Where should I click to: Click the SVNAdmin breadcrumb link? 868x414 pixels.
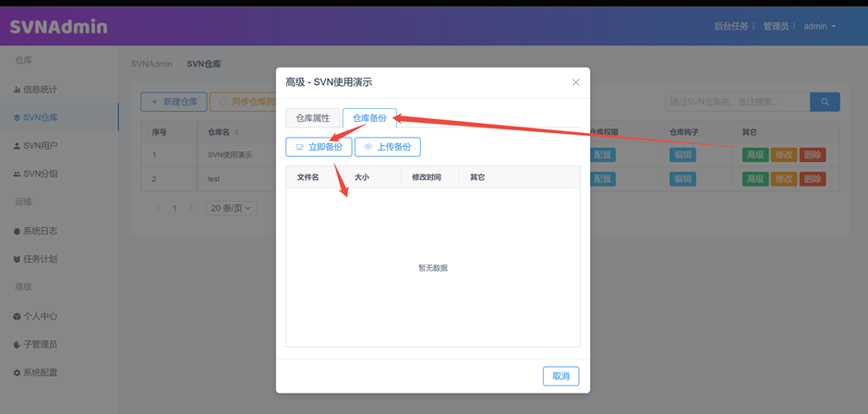pyautogui.click(x=151, y=64)
